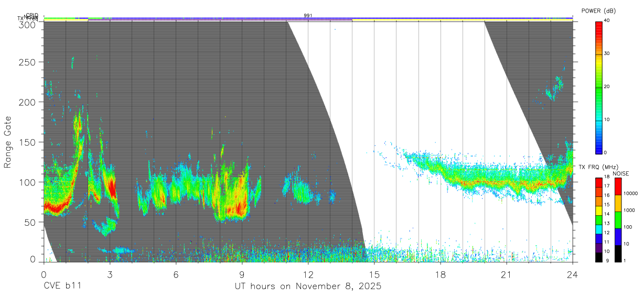Click the 250 range gate tick label
The image size is (644, 297).
coord(28,62)
